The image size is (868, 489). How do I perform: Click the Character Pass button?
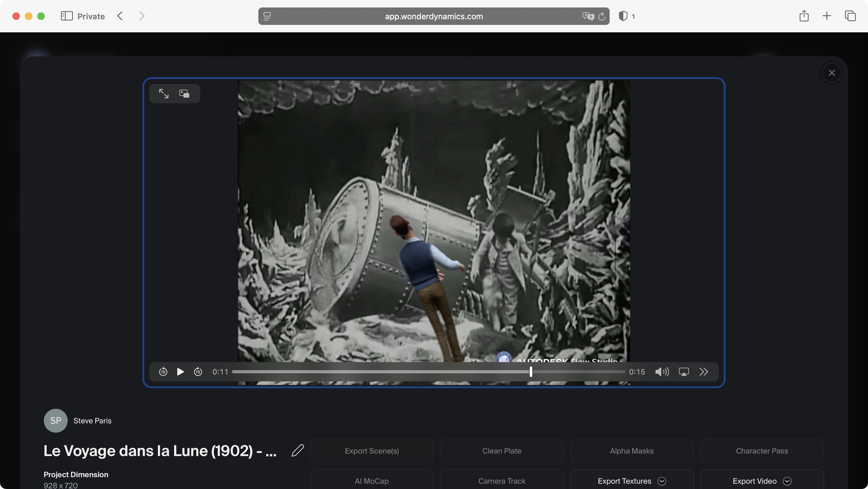tap(762, 451)
